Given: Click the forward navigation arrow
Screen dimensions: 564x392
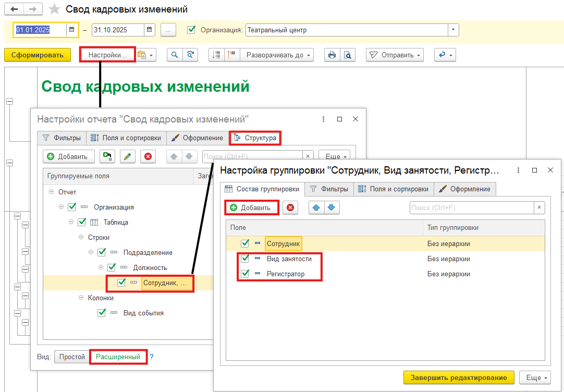Looking at the screenshot, I should [33, 9].
